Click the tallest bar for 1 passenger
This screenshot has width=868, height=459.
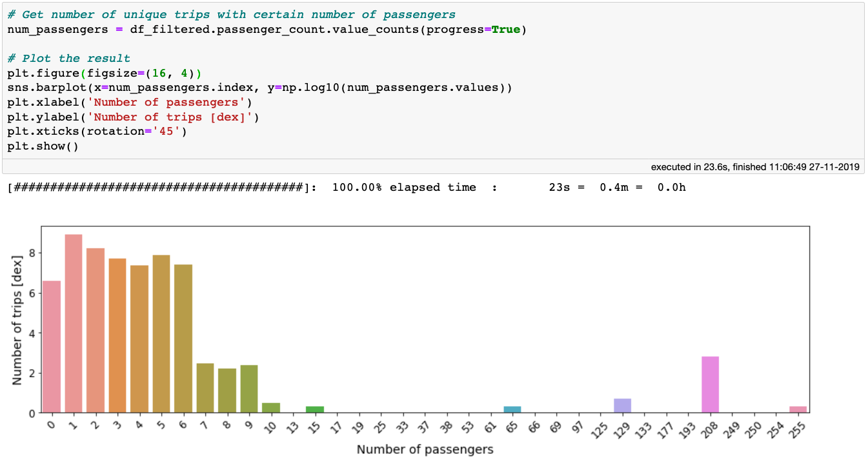tap(74, 324)
